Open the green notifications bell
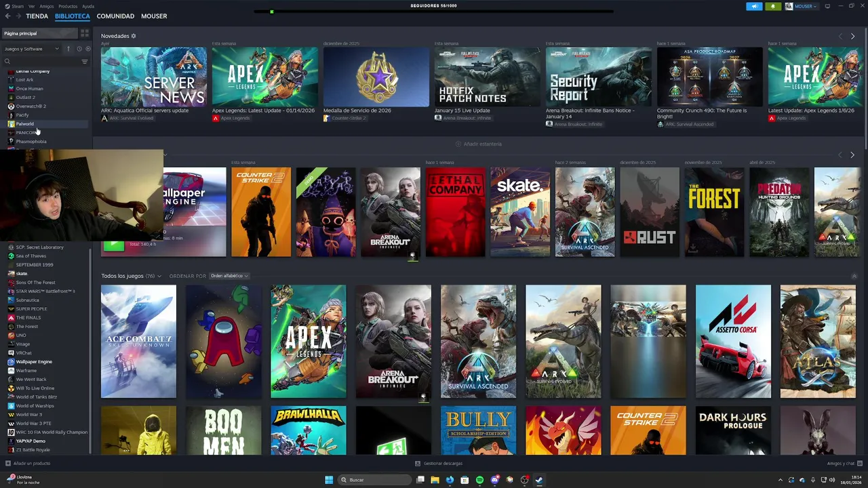Viewport: 868px width, 488px height. point(773,6)
